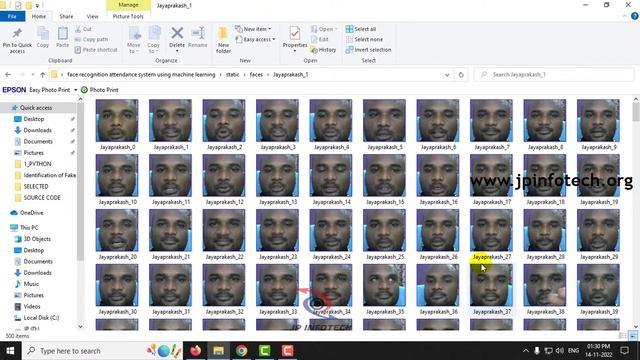Switch to the View ribbon tab
640x360 pixels.
[92, 16]
